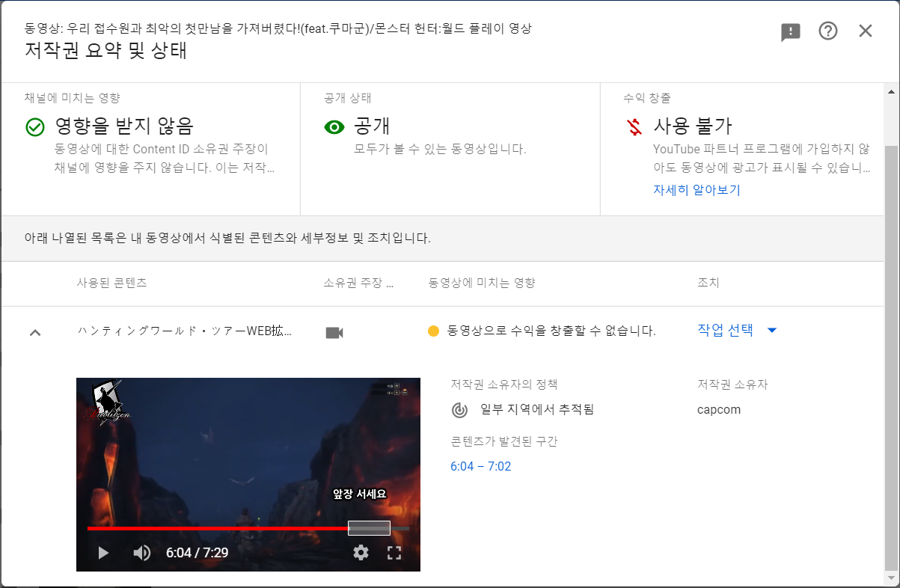The height and width of the screenshot is (588, 900).
Task: Click the 동영상에 미치는 영향 column header
Action: (482, 284)
